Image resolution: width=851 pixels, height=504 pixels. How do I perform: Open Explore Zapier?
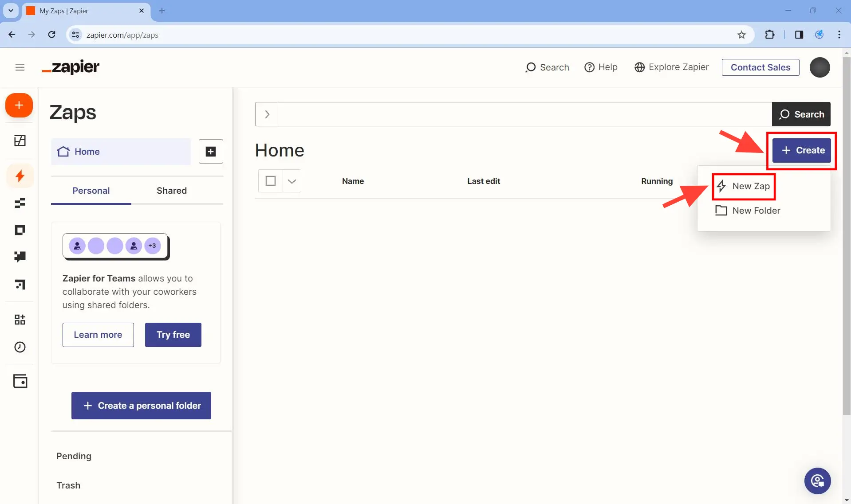click(x=671, y=67)
